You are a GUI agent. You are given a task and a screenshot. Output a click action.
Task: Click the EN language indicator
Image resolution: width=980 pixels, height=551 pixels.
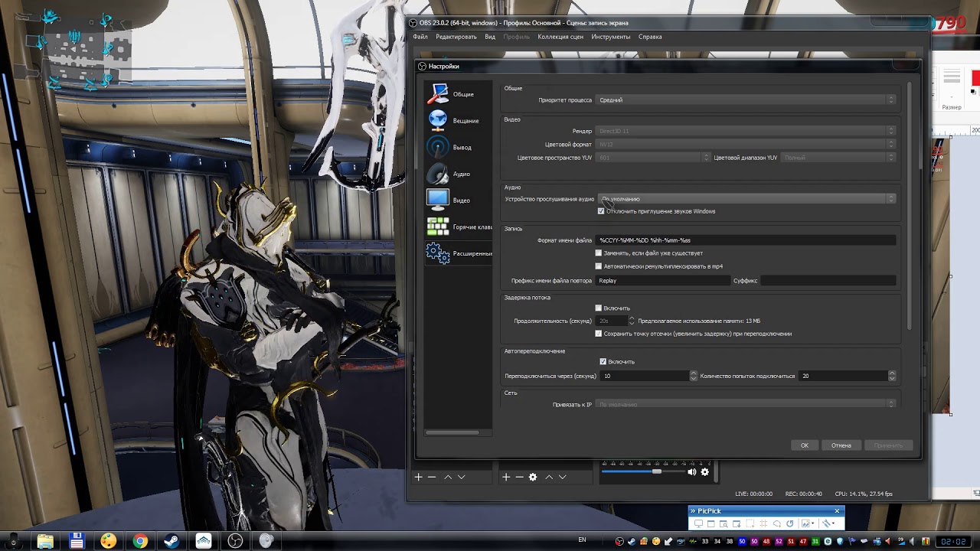tap(583, 540)
